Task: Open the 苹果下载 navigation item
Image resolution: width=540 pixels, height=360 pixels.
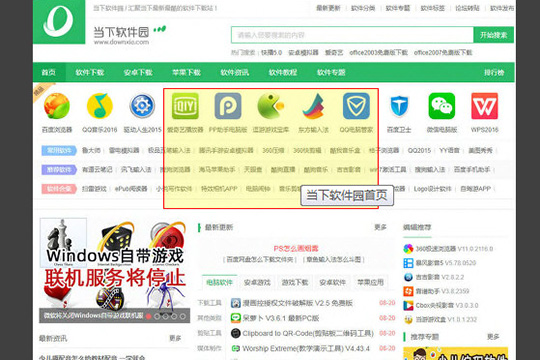Action: click(x=186, y=72)
